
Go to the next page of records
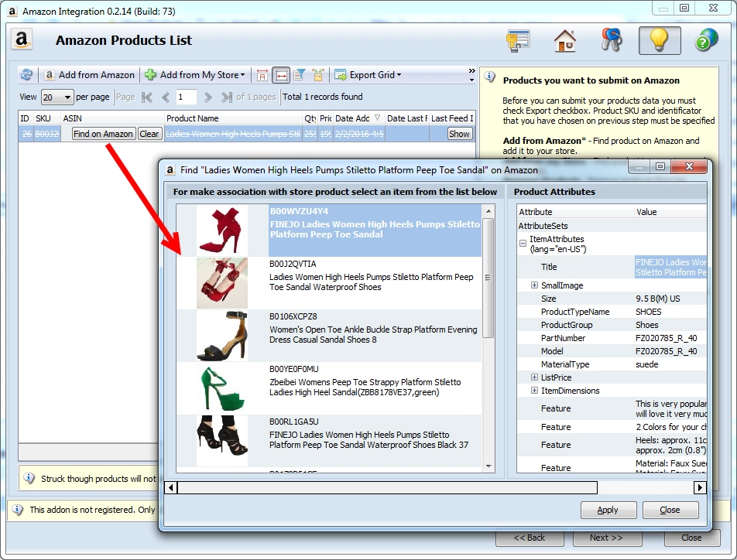(207, 97)
